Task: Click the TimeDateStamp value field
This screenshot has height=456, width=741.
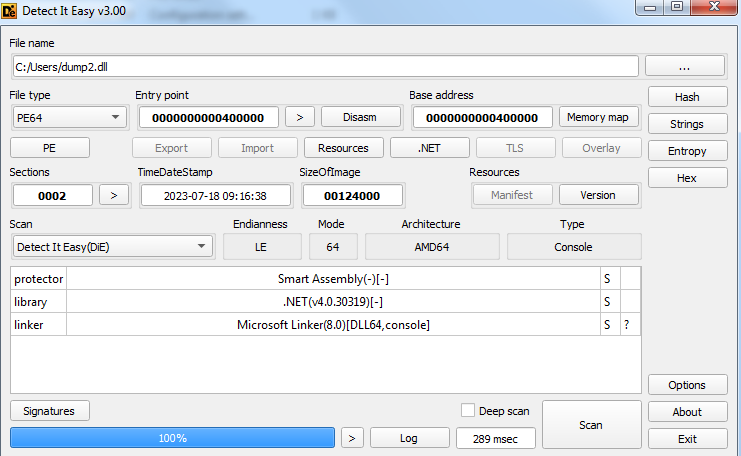Action: tap(215, 195)
